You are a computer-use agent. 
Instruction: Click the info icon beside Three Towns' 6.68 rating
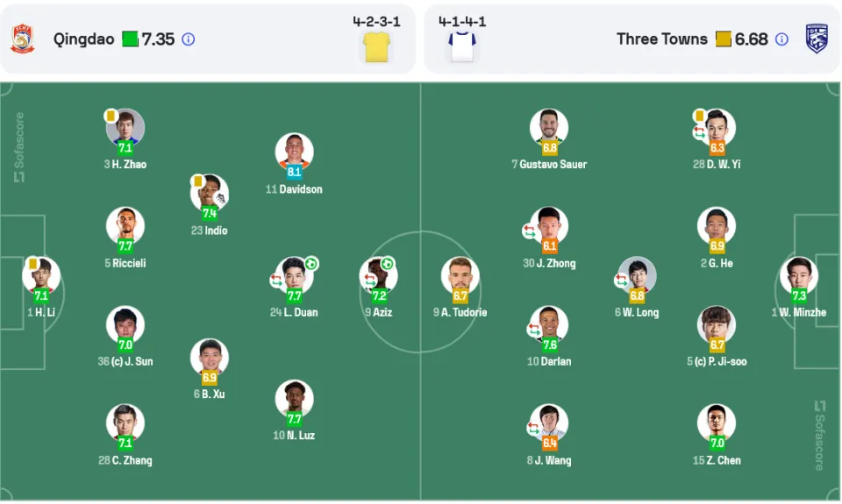coord(781,39)
